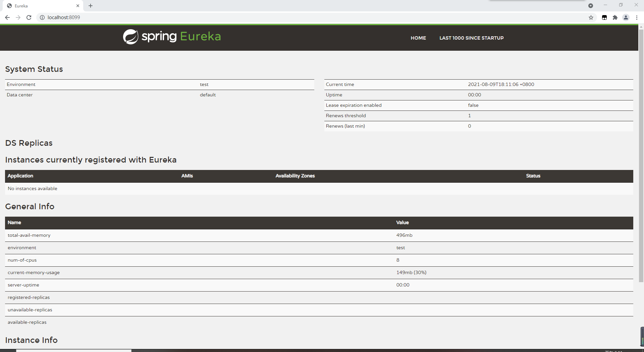Click the dark extension icon beside the star

coord(604,17)
